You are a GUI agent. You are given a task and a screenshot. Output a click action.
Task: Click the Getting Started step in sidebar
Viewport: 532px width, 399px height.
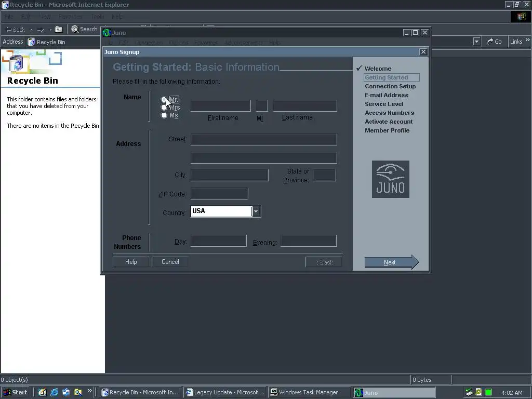(392, 77)
